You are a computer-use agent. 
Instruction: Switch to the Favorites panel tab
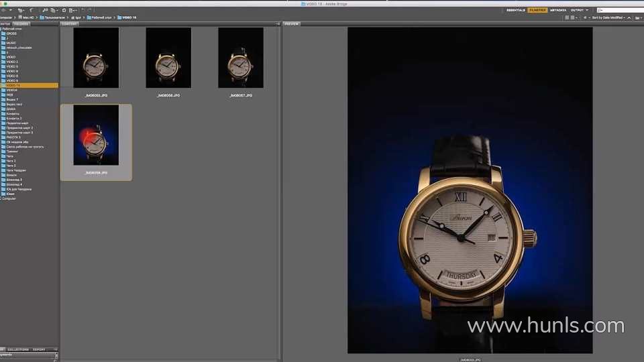click(5, 24)
